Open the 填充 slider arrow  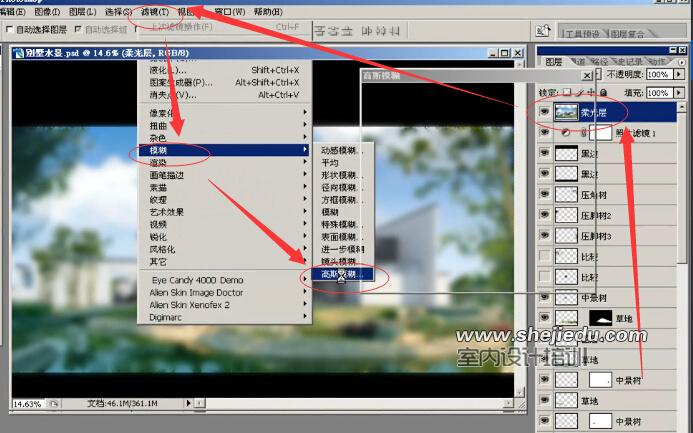679,93
